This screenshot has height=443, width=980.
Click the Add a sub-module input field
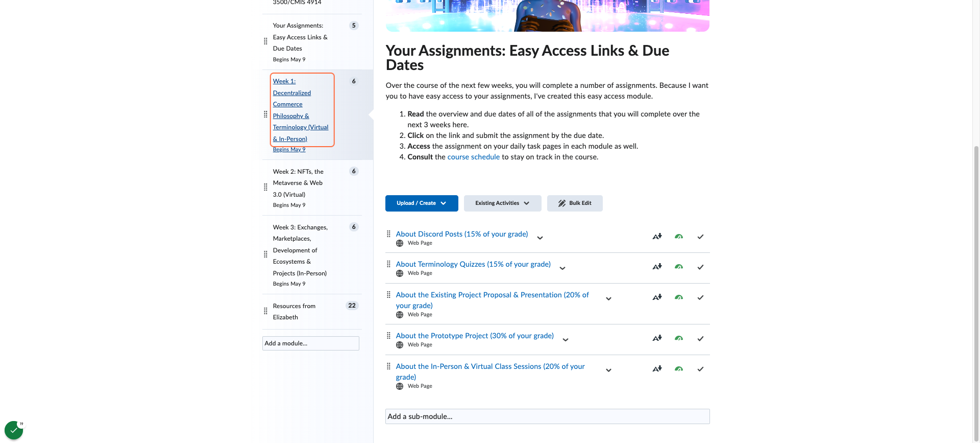click(548, 416)
